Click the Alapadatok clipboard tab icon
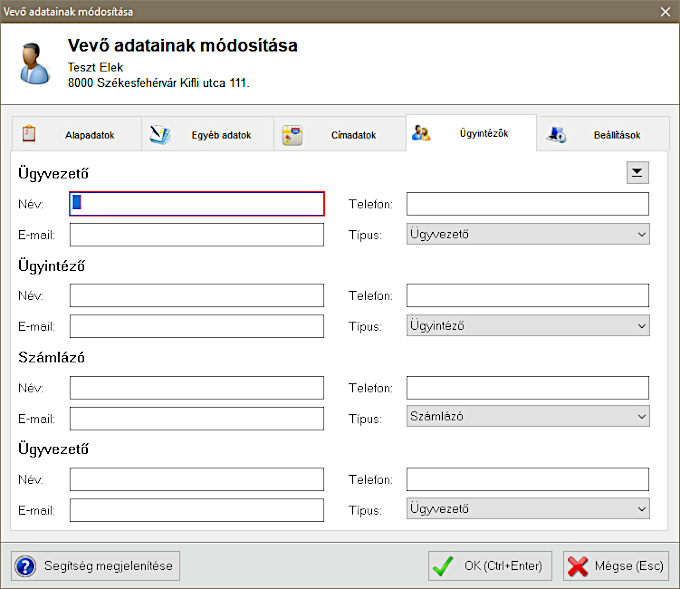The height and width of the screenshot is (589, 680). point(29,134)
